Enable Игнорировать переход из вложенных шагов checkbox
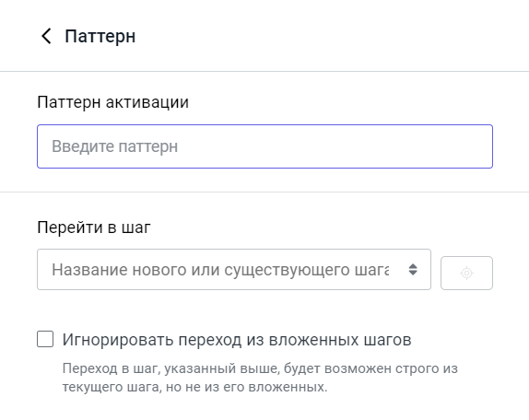The height and width of the screenshot is (420, 529). click(45, 339)
